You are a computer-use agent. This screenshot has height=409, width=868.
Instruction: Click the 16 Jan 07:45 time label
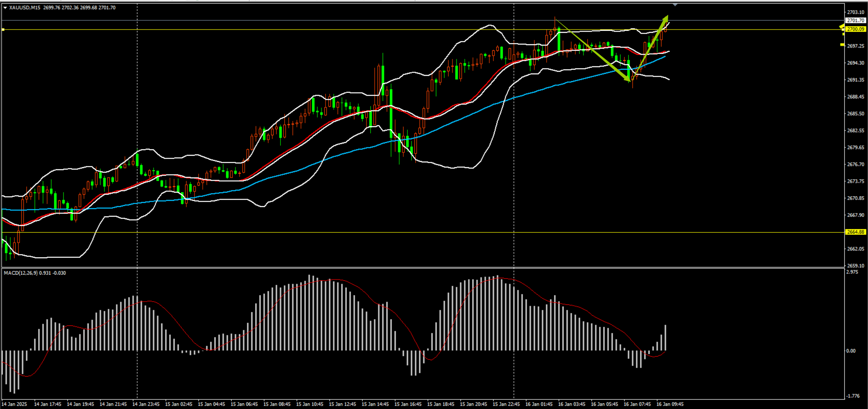(637, 404)
